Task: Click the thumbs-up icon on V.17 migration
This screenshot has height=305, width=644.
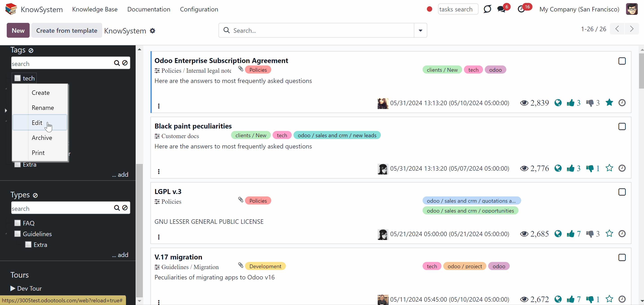Action: click(571, 299)
